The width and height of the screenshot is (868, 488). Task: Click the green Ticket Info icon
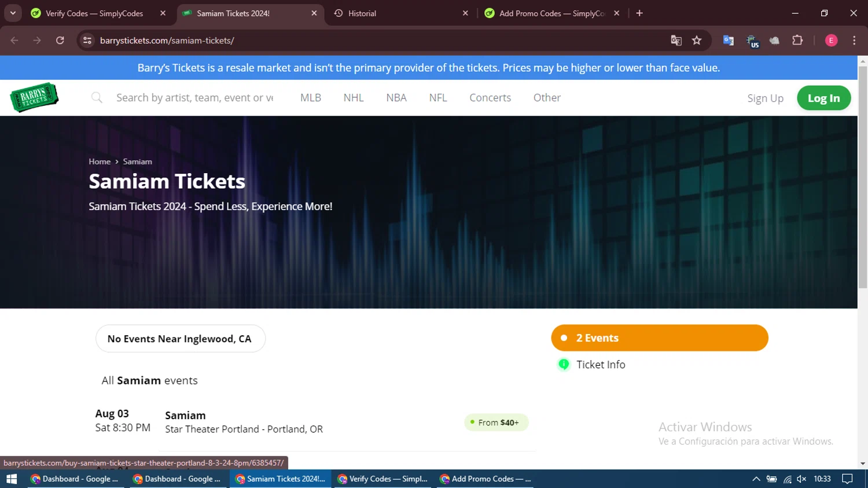click(564, 365)
